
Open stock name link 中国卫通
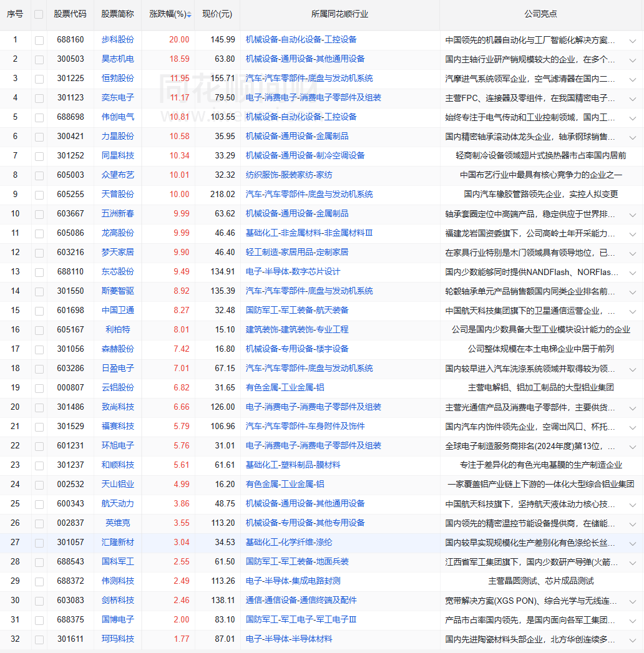click(117, 311)
